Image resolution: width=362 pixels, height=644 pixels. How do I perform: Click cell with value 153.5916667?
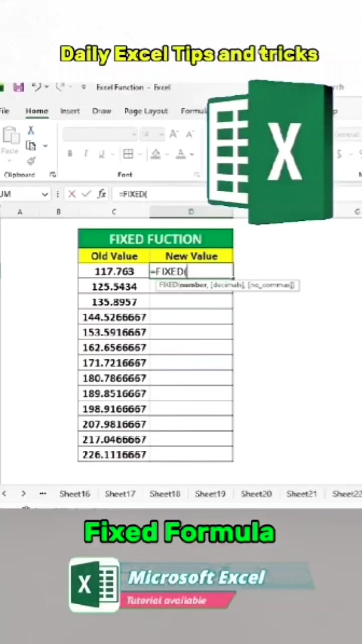coord(114,332)
